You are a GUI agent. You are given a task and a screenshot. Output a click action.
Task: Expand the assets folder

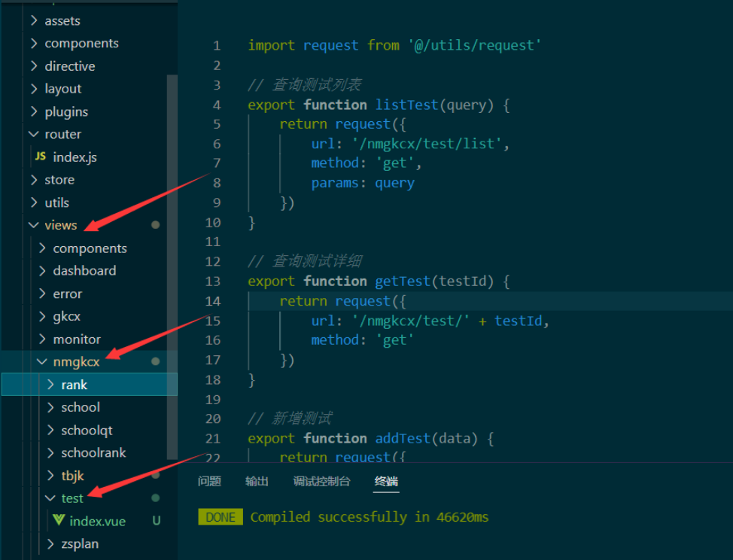[34, 21]
